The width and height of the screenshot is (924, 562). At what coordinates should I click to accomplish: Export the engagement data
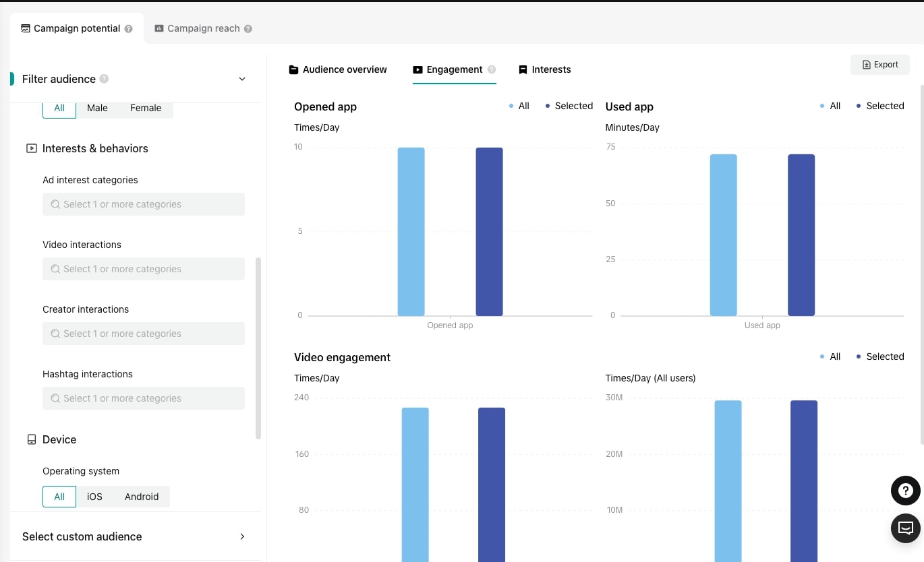[x=880, y=65]
